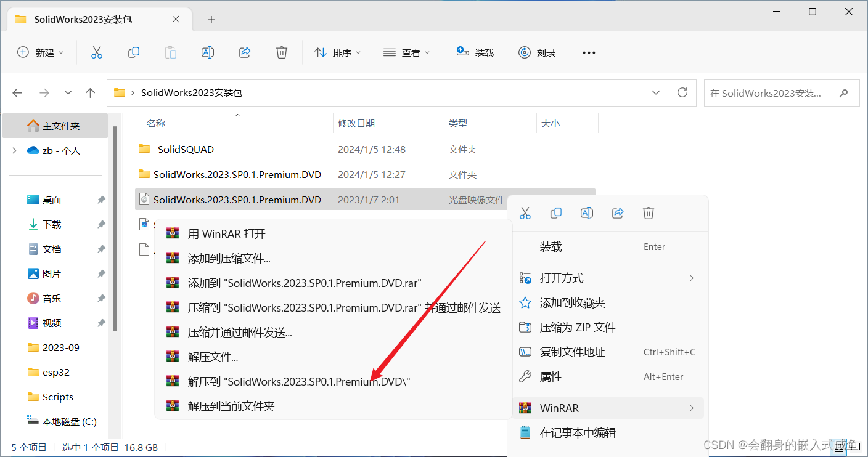Viewport: 868px width, 457px height.
Task: Refresh the current folder
Action: [682, 92]
